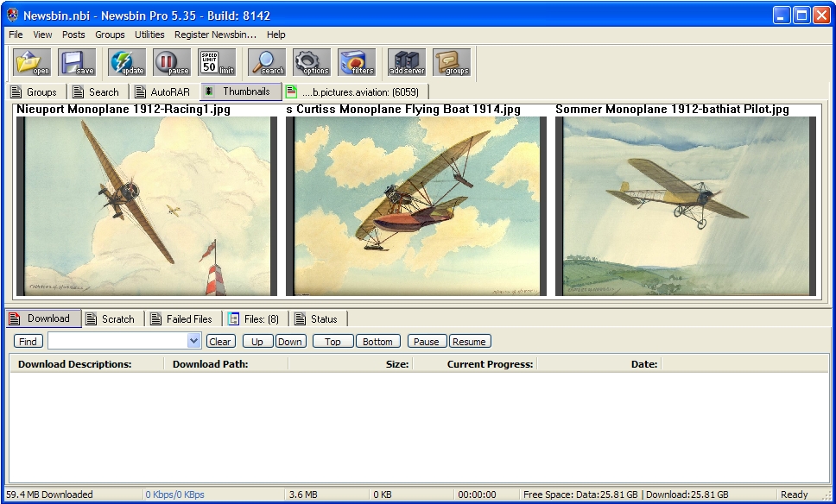Screen dimensions: 836x504
Task: Click the Add Server toolbar icon
Action: pyautogui.click(x=407, y=62)
